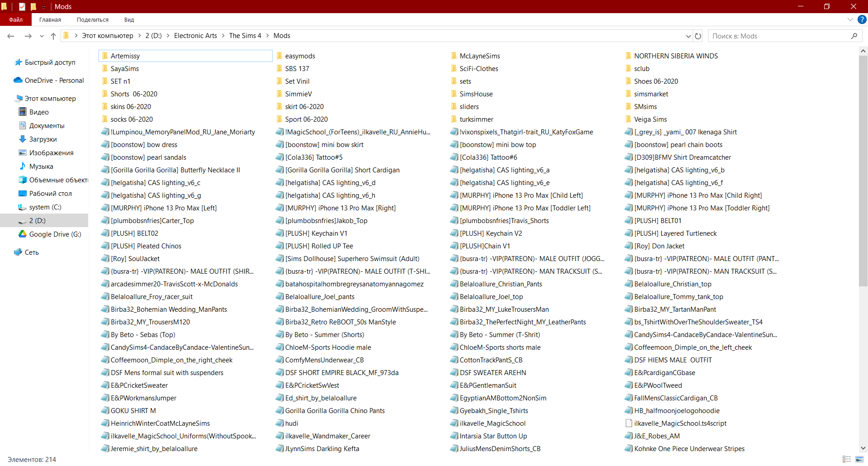Switch to details view layout icon
Image resolution: width=868 pixels, height=466 pixels.
[x=847, y=459]
